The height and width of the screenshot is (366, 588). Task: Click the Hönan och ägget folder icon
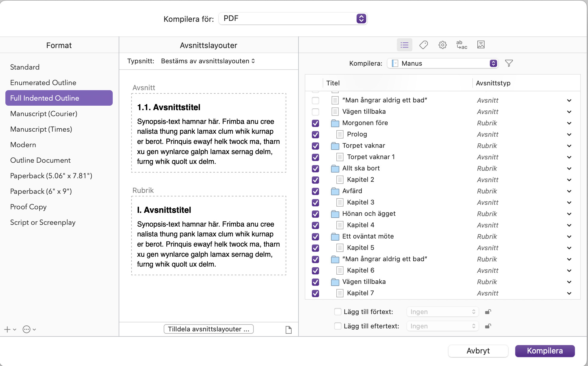tap(335, 214)
